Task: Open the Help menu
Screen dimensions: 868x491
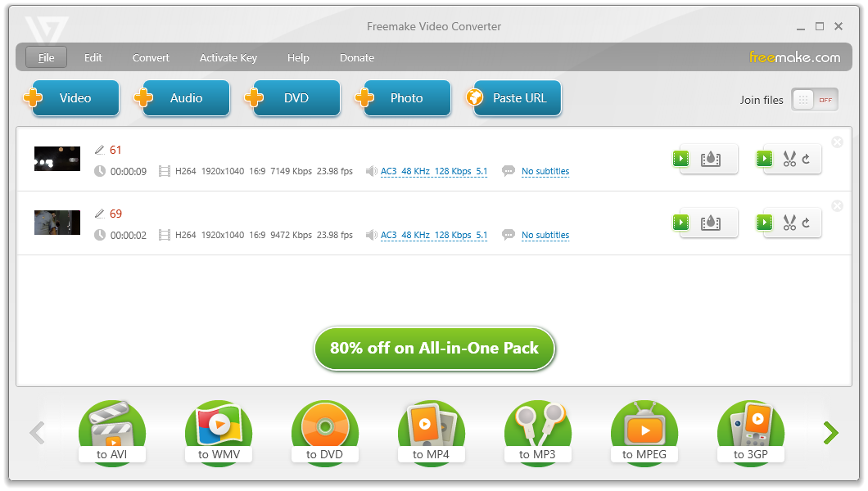Action: click(298, 57)
